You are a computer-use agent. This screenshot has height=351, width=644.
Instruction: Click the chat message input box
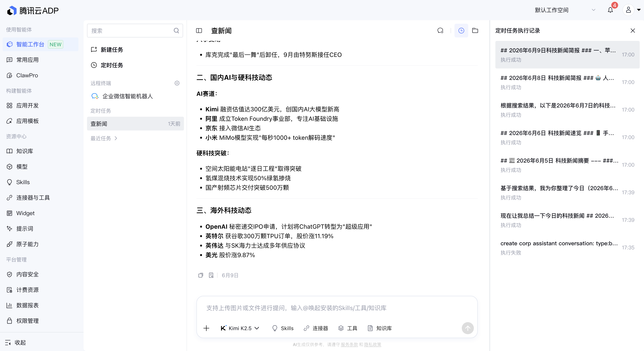337,308
